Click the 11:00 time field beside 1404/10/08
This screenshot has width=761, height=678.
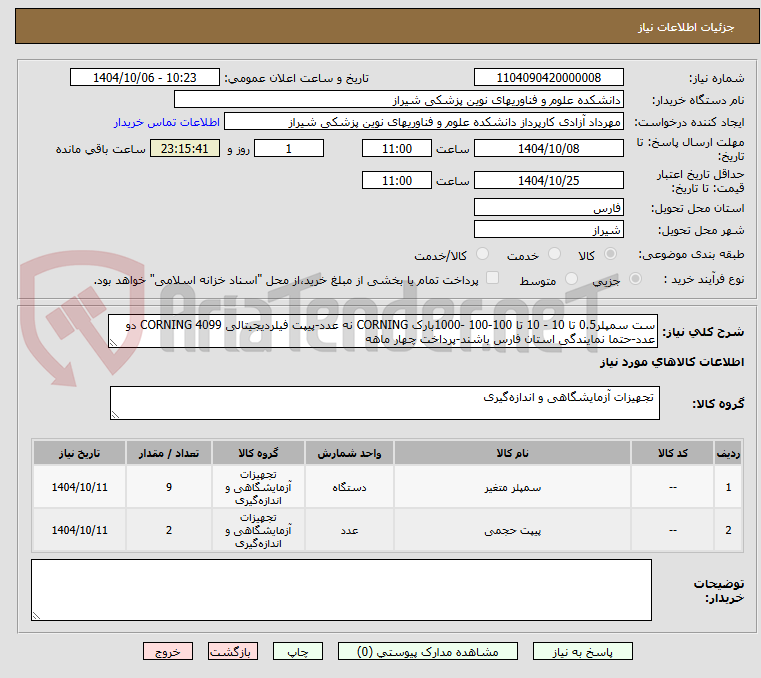point(397,149)
